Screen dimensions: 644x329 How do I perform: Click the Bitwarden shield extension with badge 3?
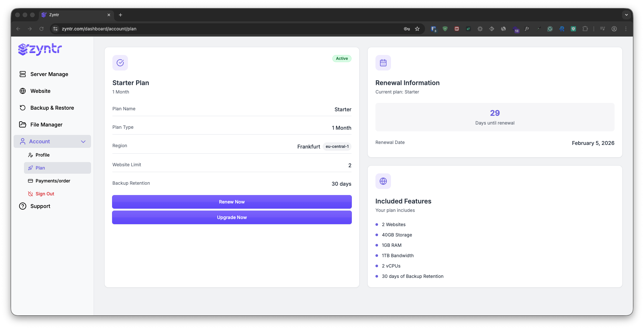coord(433,29)
